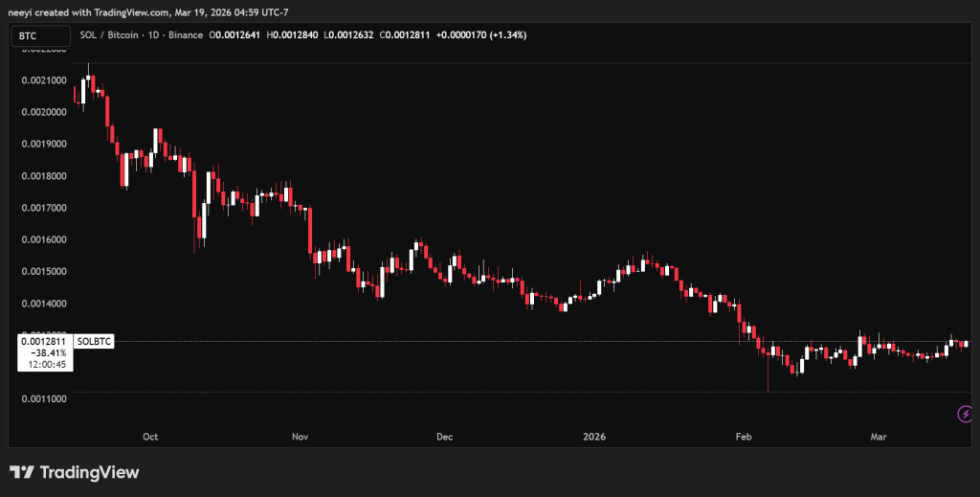Screen dimensions: 980x497
Task: Click the closing price C0.0012811 value
Action: tap(406, 35)
